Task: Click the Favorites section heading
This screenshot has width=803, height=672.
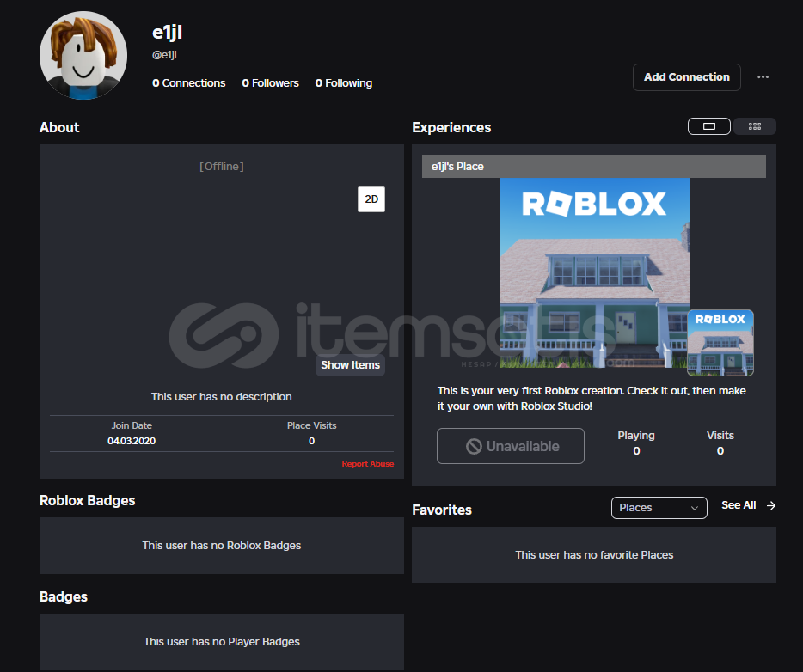Action: tap(442, 510)
